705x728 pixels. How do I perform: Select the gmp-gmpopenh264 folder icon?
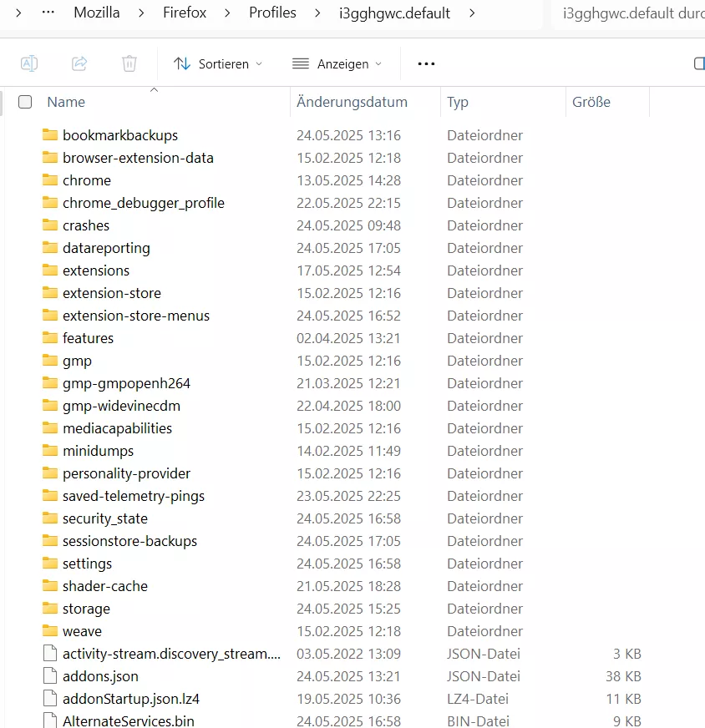49,382
